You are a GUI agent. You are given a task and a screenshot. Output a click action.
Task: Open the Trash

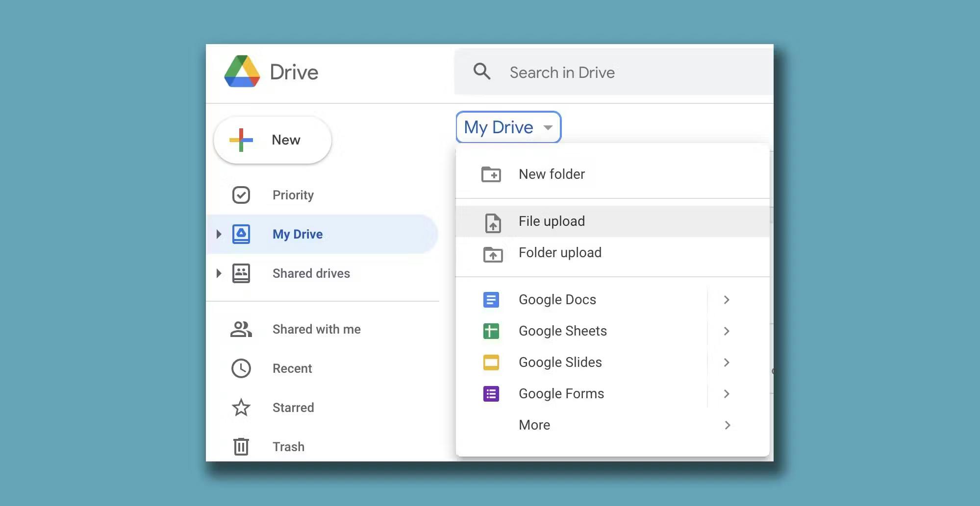tap(288, 446)
